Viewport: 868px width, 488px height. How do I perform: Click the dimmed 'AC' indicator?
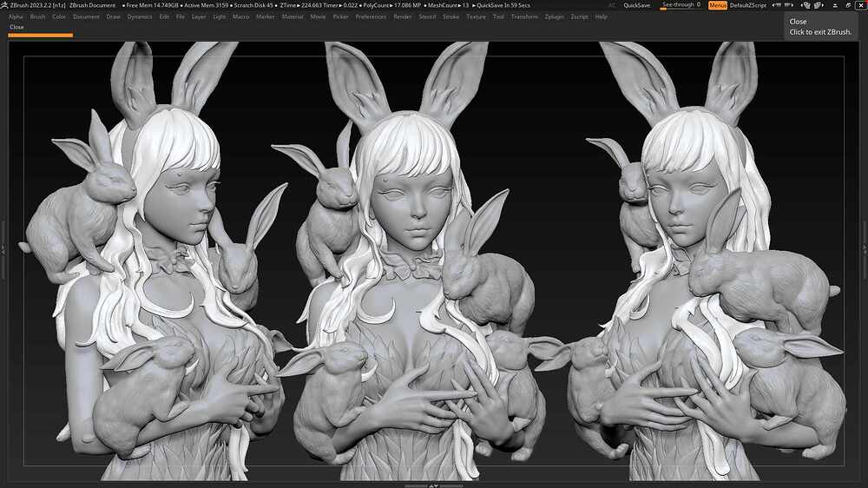(611, 5)
